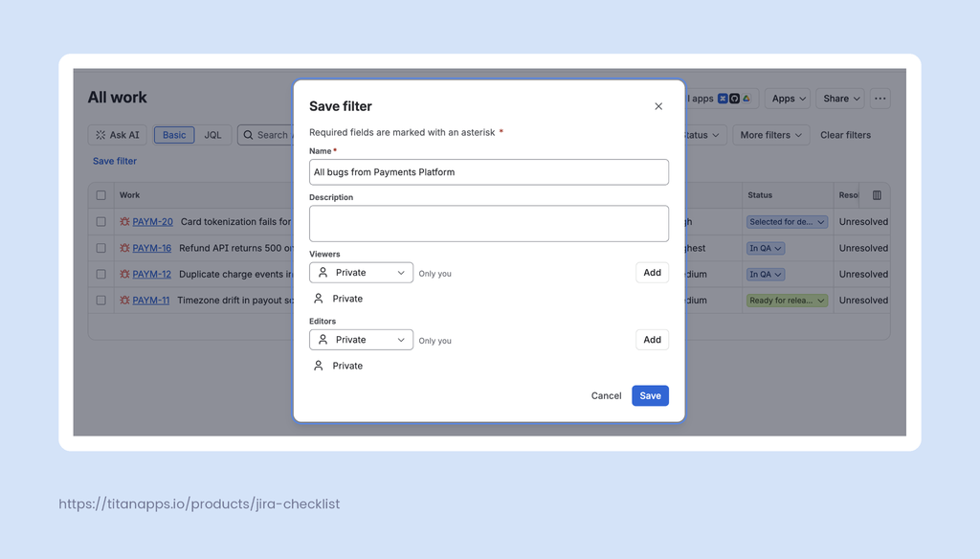The width and height of the screenshot is (980, 559).
Task: Click PAYM-20 Card tokenization fails summary
Action: point(237,221)
